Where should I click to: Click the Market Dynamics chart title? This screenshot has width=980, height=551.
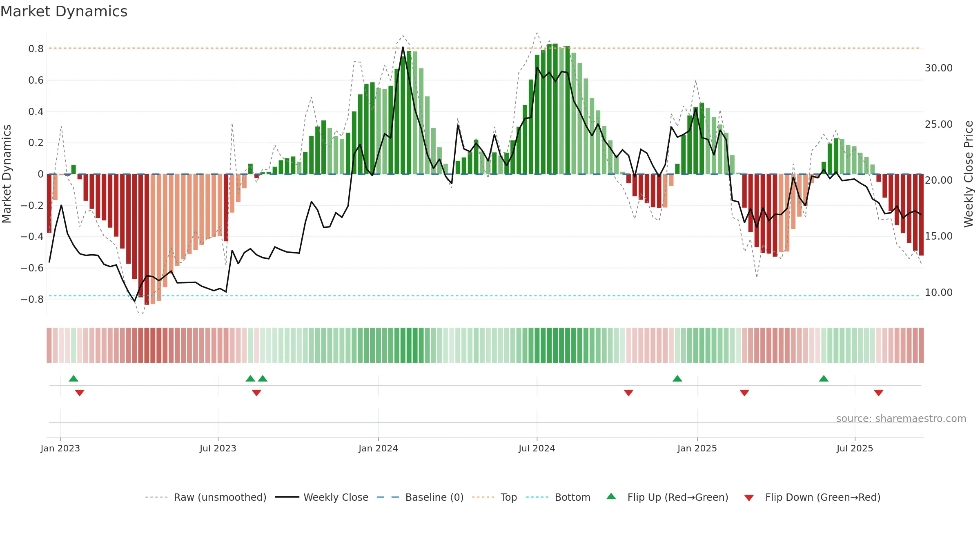[x=64, y=11]
